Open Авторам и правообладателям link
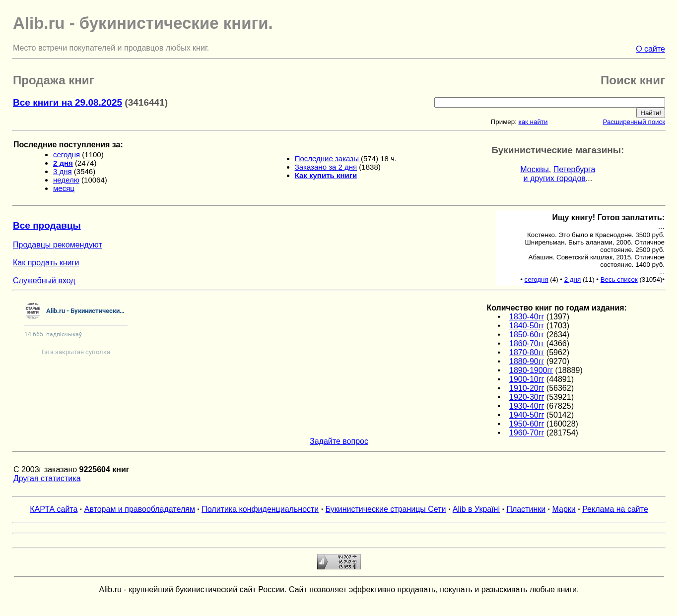The height and width of the screenshot is (616, 678). tap(139, 509)
